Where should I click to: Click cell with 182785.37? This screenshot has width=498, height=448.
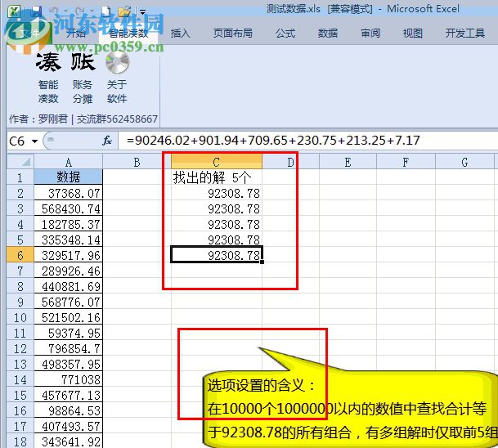tap(69, 224)
